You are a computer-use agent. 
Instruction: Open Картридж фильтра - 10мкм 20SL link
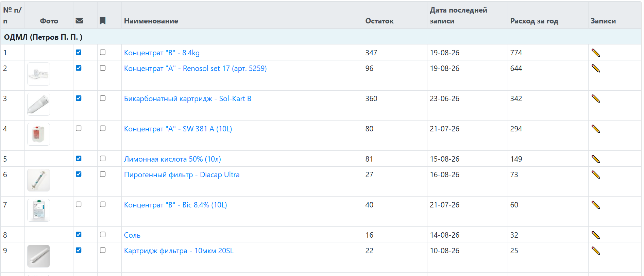pos(179,251)
